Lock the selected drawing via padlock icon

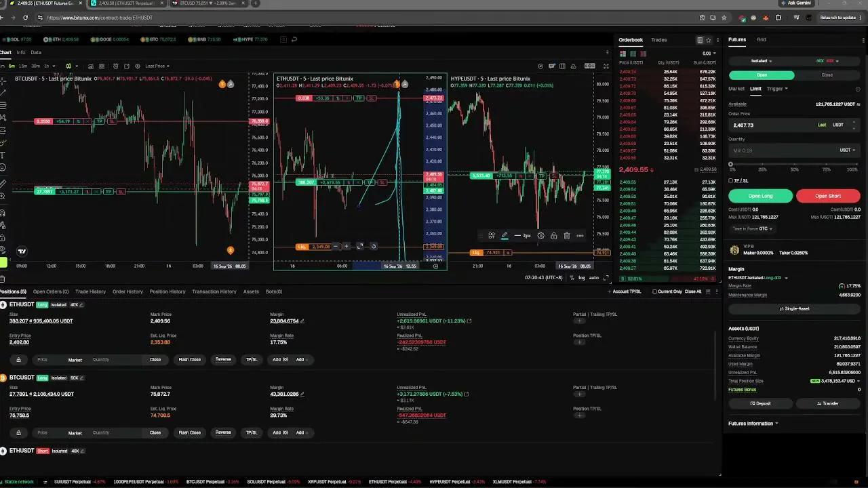pyautogui.click(x=554, y=236)
